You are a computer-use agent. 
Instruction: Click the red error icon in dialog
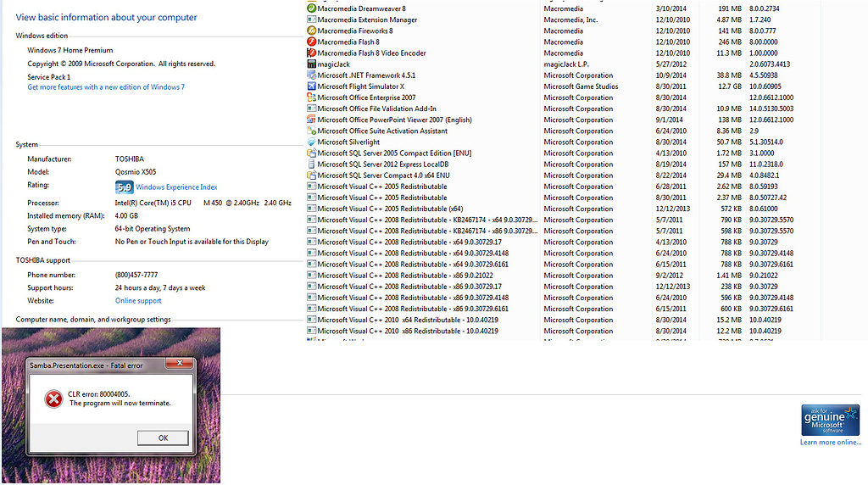coord(53,399)
